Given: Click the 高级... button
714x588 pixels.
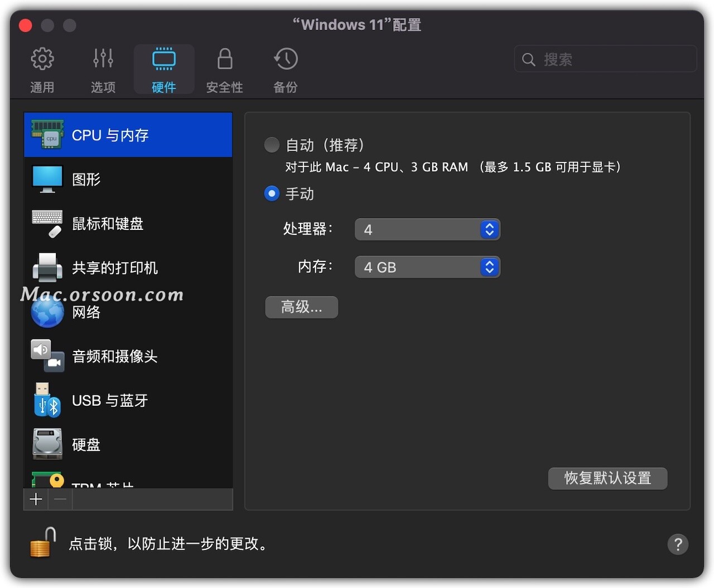Looking at the screenshot, I should (x=302, y=307).
